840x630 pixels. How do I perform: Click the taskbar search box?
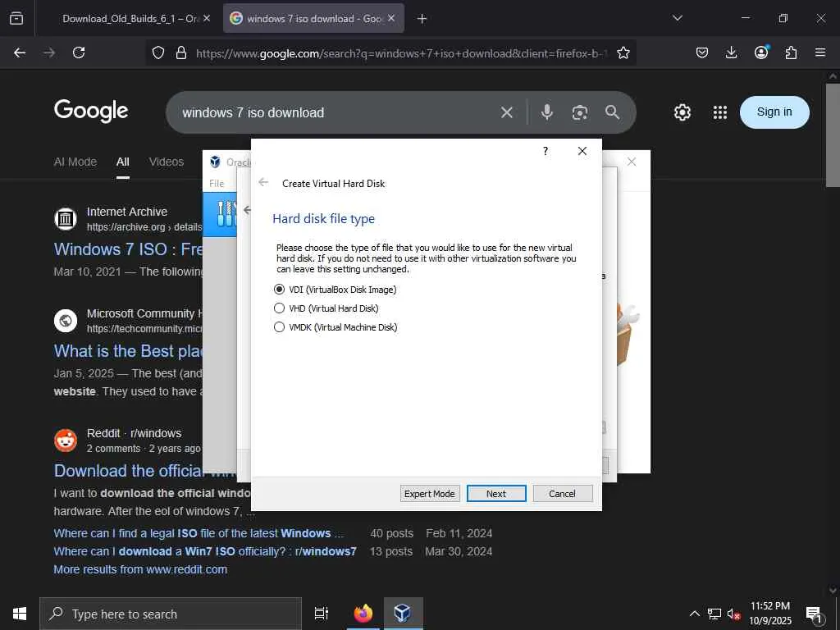171,614
